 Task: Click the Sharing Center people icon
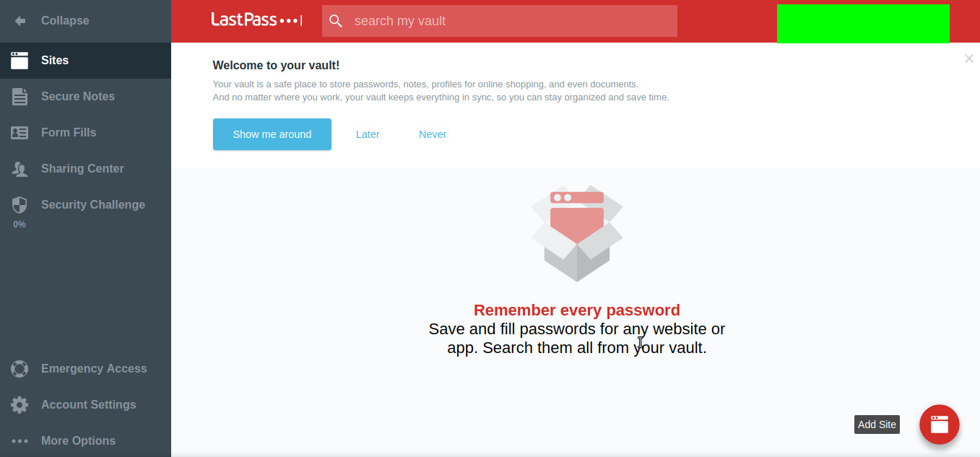(x=19, y=169)
